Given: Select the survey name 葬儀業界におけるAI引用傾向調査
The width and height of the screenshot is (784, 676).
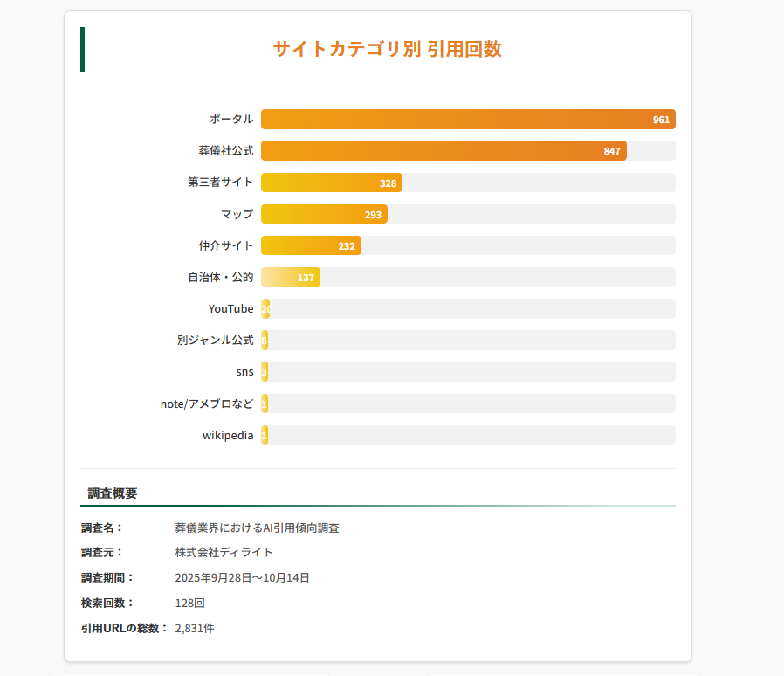Looking at the screenshot, I should 257,528.
